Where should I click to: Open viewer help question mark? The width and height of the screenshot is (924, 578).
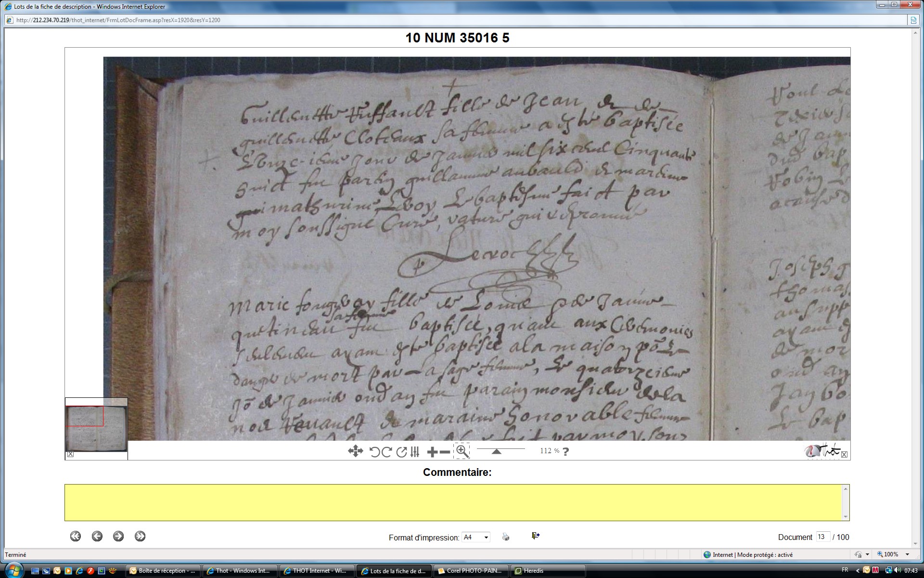pos(566,452)
